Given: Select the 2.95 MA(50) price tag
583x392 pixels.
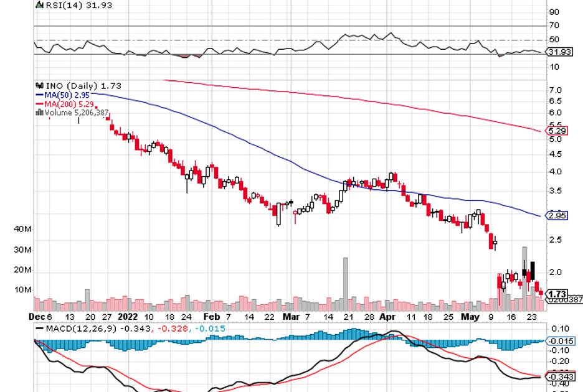Looking at the screenshot, I should pyautogui.click(x=556, y=216).
